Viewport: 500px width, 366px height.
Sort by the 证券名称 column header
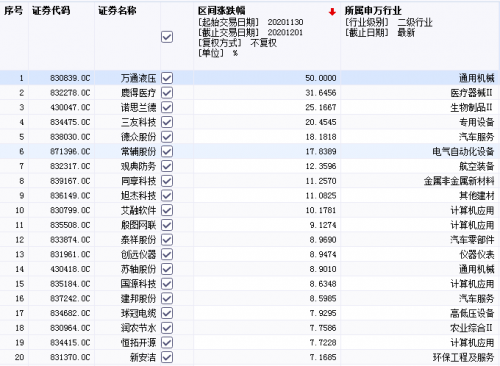(117, 11)
